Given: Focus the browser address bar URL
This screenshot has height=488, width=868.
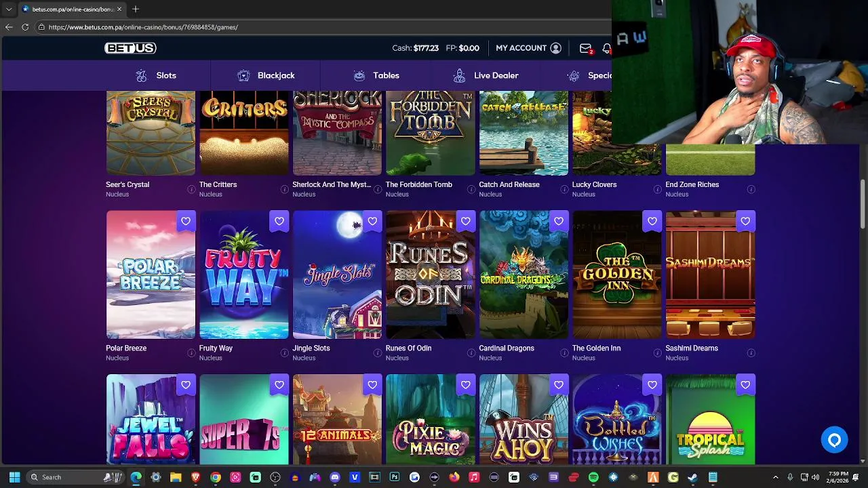Looking at the screenshot, I should coord(143,27).
